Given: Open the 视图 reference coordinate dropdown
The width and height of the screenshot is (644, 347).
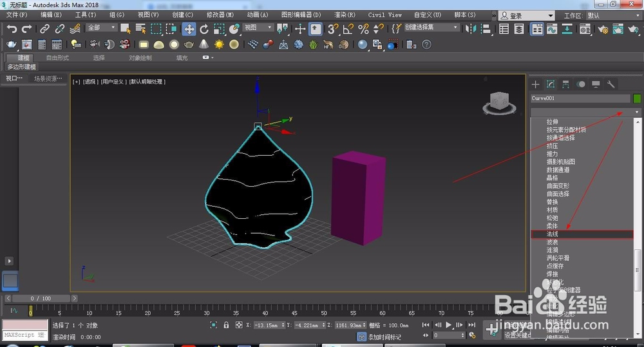Looking at the screenshot, I should click(258, 28).
